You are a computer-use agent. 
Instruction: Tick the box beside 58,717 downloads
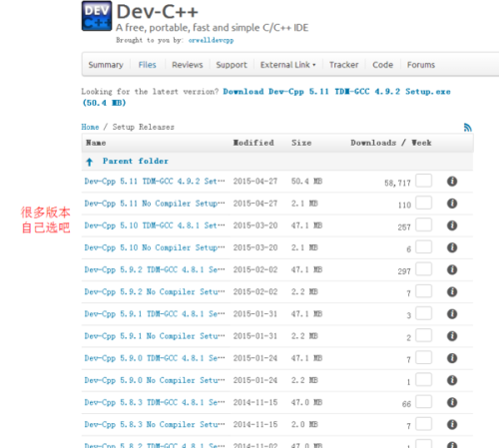[x=424, y=181]
